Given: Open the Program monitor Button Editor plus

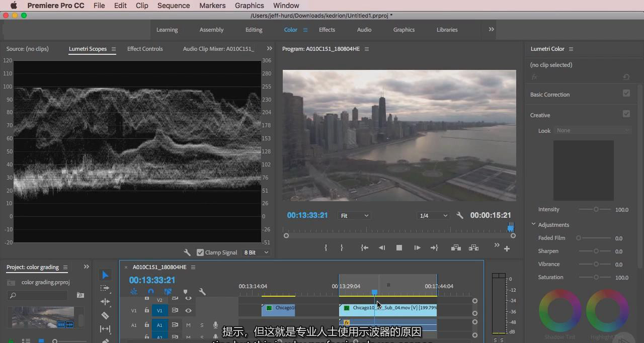Looking at the screenshot, I should [x=507, y=248].
